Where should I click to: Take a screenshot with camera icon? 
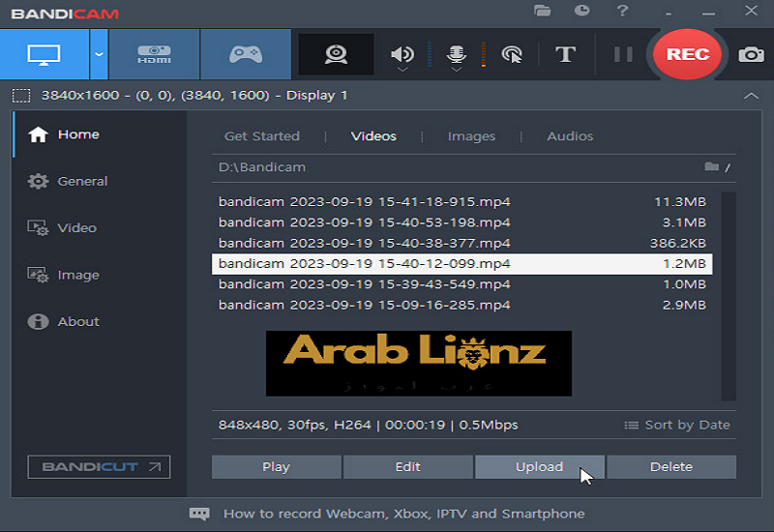752,54
